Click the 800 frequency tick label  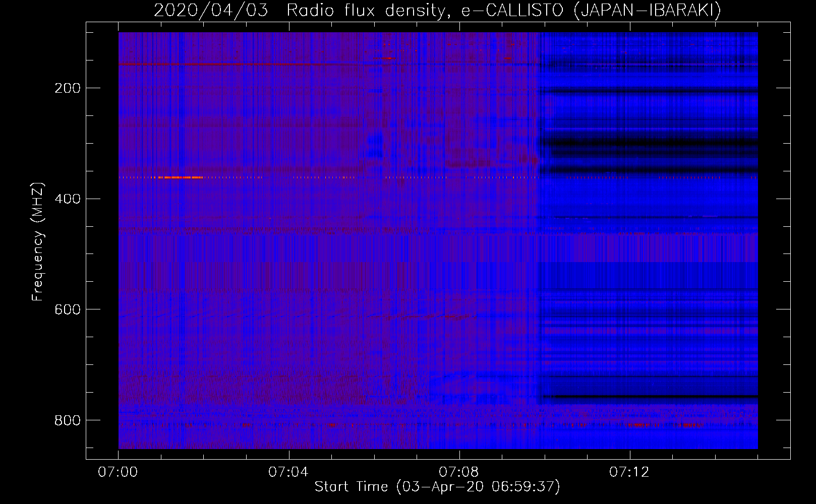pyautogui.click(x=68, y=420)
